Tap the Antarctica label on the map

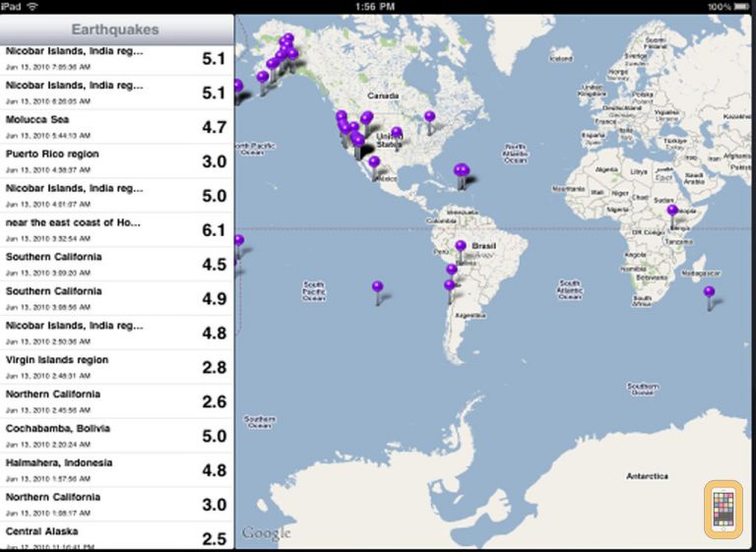point(647,476)
